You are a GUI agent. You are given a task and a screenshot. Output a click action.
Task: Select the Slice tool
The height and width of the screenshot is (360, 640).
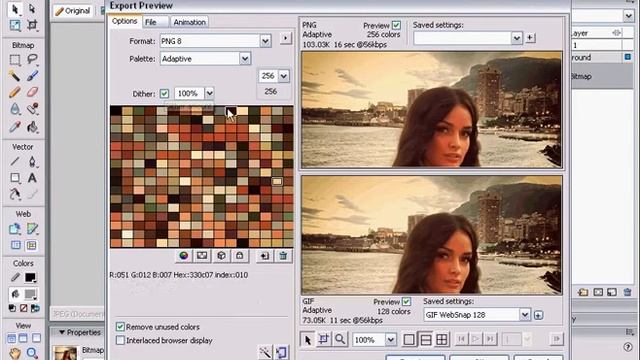32,229
